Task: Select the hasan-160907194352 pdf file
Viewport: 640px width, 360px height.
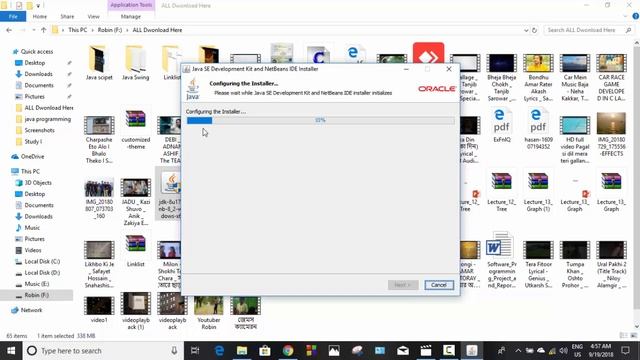Action: point(538,129)
